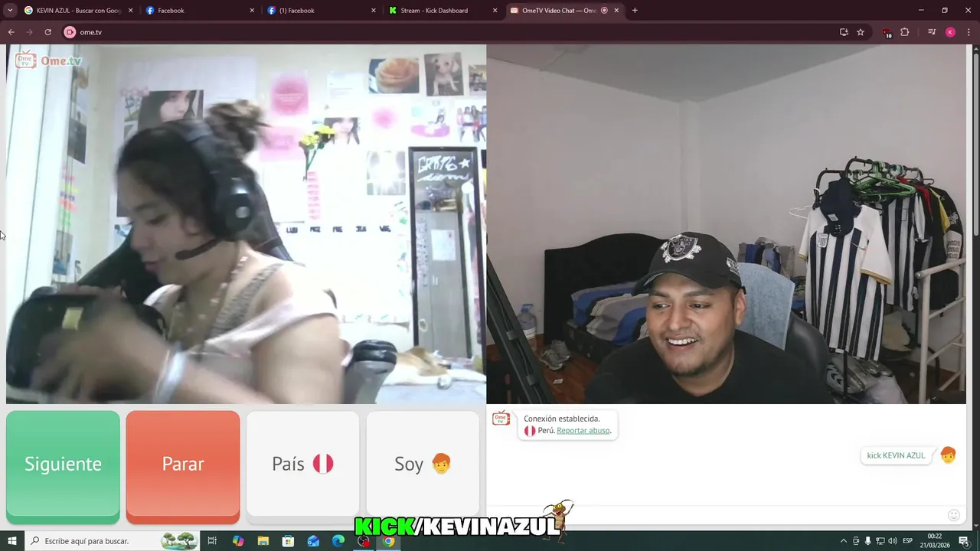Close the KEVIN AZUL Google search tab
The image size is (980, 551).
[130, 11]
